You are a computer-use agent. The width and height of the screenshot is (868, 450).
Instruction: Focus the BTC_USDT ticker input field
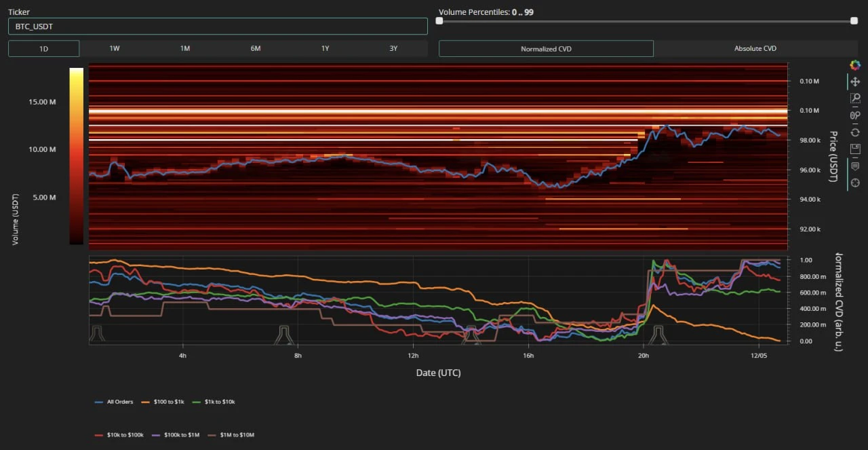(218, 26)
